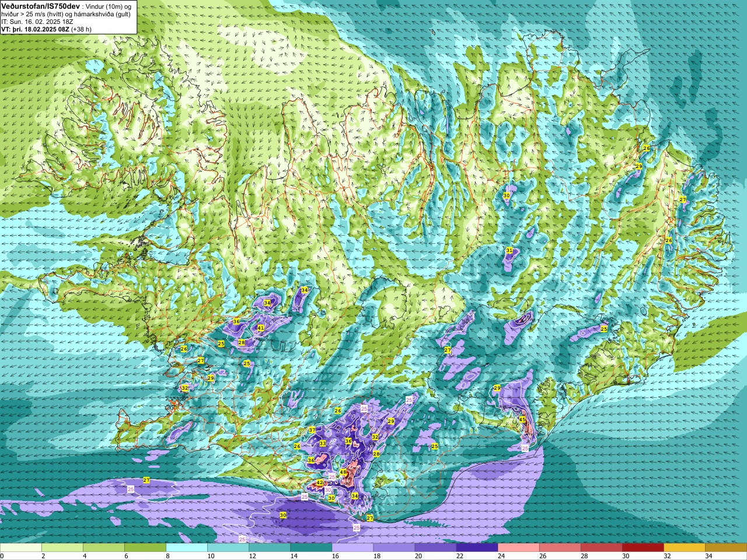The height and width of the screenshot is (560, 747).
Task: Click the '(+38 h)' forecast offset text
Action: (81, 29)
